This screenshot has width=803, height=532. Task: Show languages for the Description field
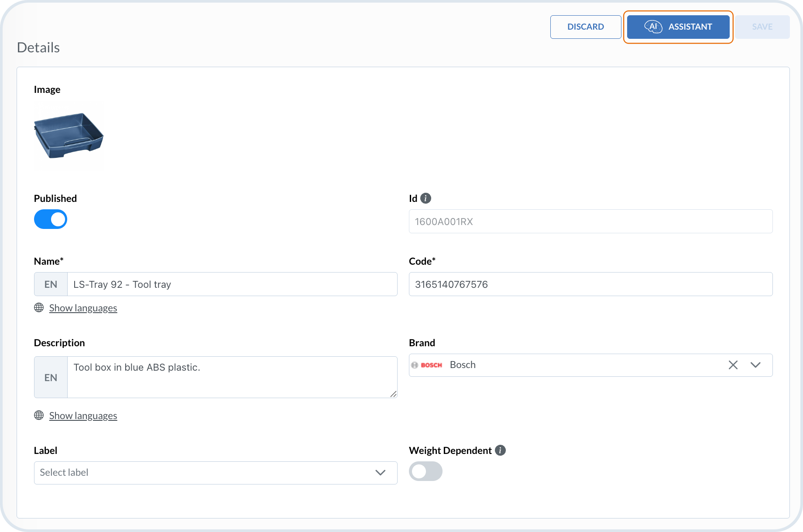pyautogui.click(x=83, y=416)
